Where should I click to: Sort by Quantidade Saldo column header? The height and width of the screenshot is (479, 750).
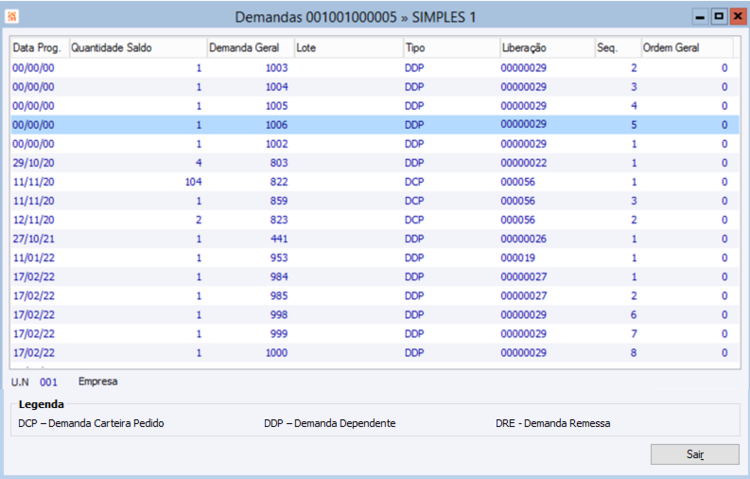click(138, 48)
